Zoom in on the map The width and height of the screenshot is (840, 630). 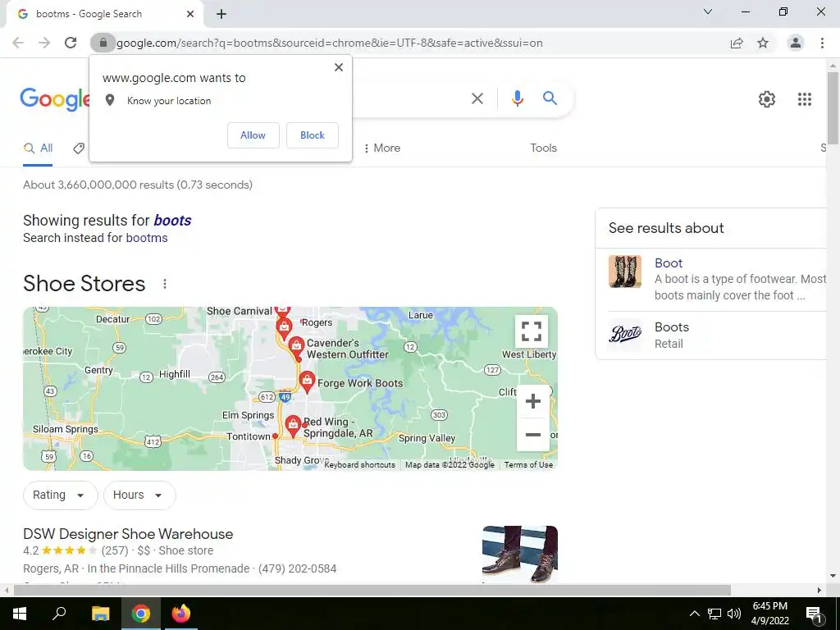click(x=533, y=401)
